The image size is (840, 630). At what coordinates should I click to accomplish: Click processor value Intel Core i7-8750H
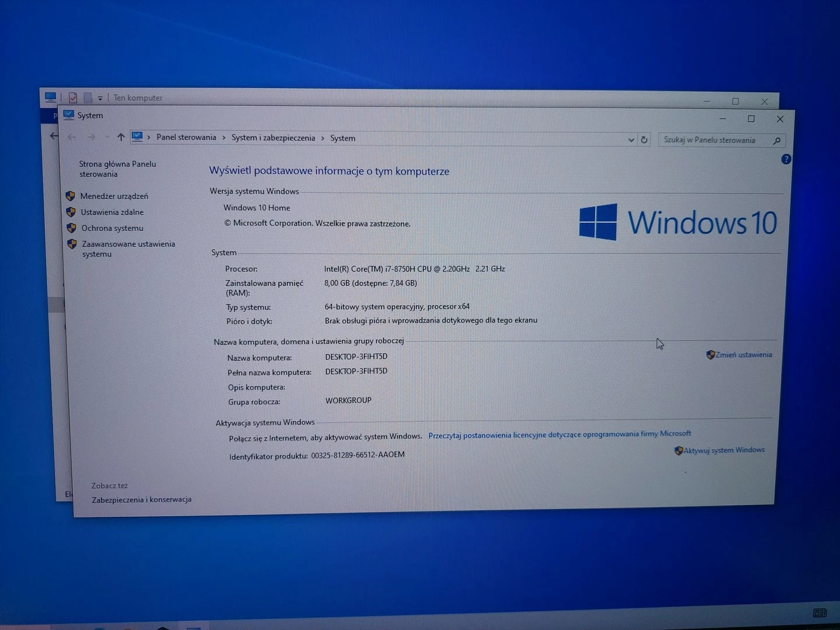[x=415, y=269]
